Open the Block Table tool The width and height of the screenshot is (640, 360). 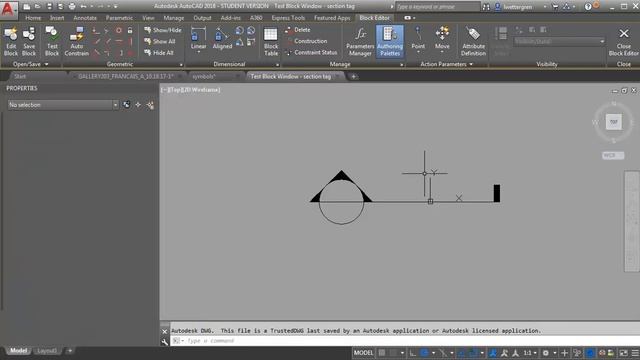[271, 42]
